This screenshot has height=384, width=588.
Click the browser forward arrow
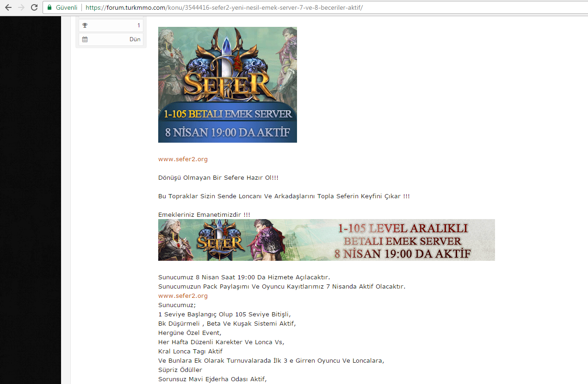point(21,7)
